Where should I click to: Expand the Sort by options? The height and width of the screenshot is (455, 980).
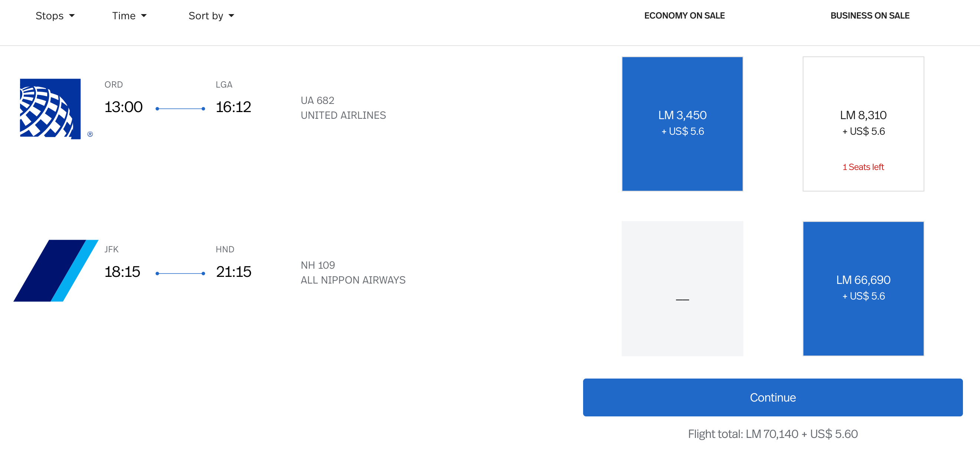(206, 16)
